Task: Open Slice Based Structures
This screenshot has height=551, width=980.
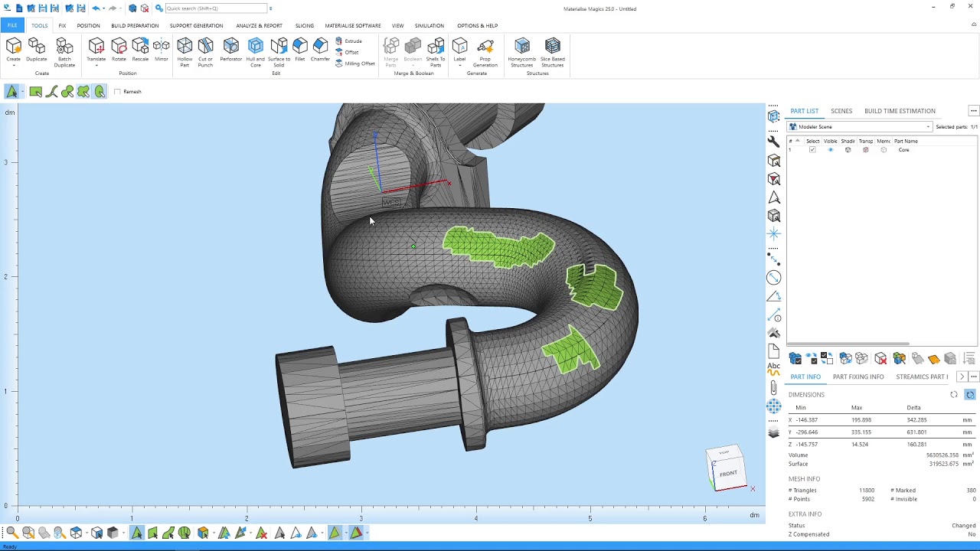Action: [552, 52]
